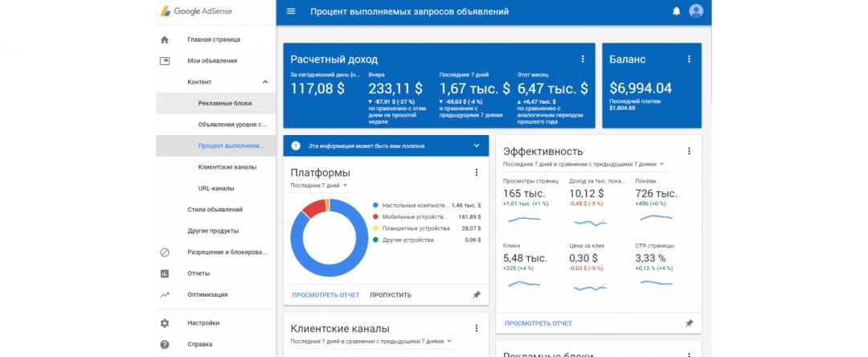
Task: Click the gear icon beside Настройки
Action: (x=165, y=323)
